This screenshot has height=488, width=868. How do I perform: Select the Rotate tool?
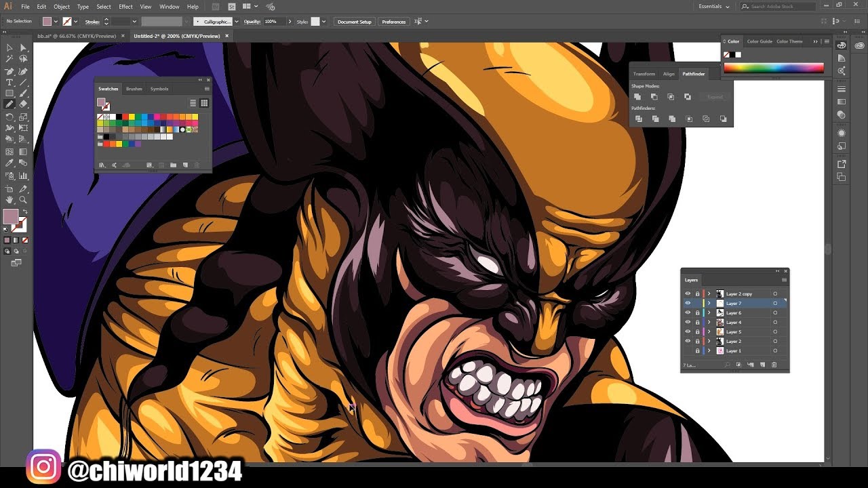[9, 117]
